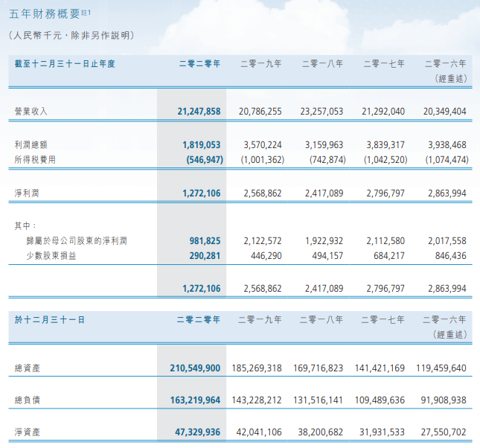Click (經重述) under the 截至十二月三十一日止年度 header row

451,79
